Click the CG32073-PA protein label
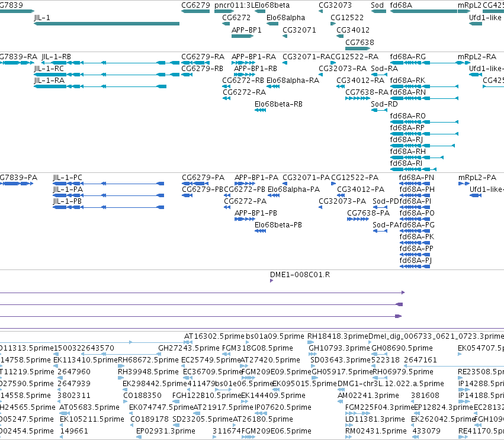 tap(342, 201)
